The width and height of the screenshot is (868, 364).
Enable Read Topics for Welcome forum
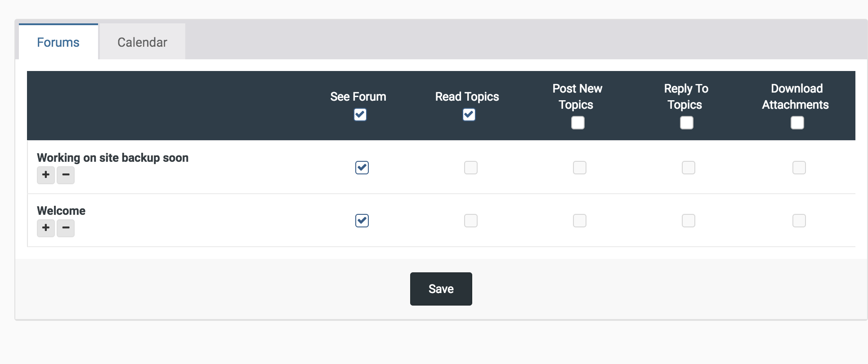click(471, 221)
